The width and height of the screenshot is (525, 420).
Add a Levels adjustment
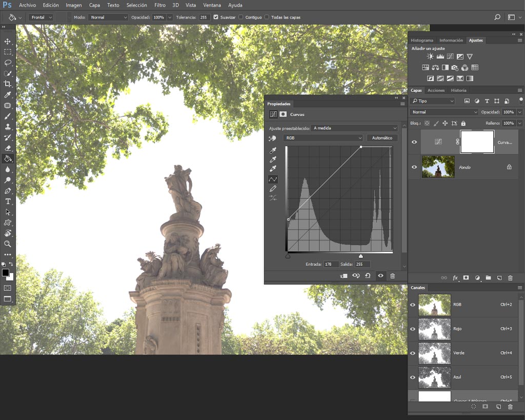[440, 56]
